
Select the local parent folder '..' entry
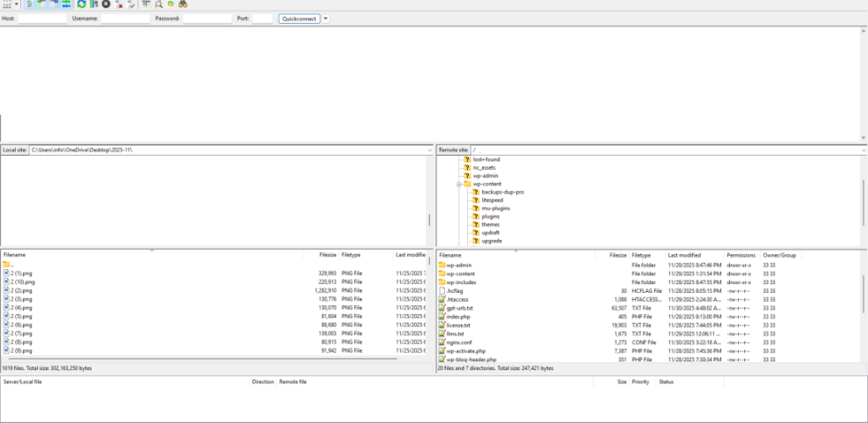(x=8, y=265)
